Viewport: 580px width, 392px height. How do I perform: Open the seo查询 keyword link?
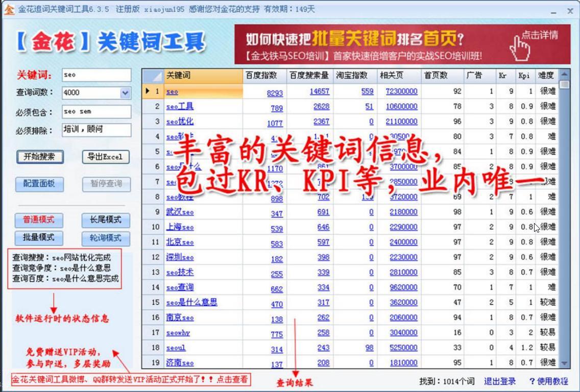180,287
